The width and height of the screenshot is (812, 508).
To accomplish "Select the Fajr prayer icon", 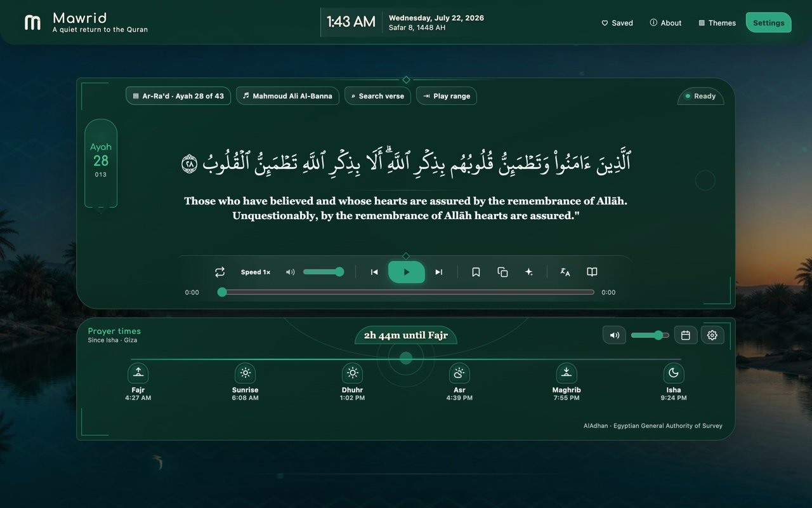I will click(138, 373).
